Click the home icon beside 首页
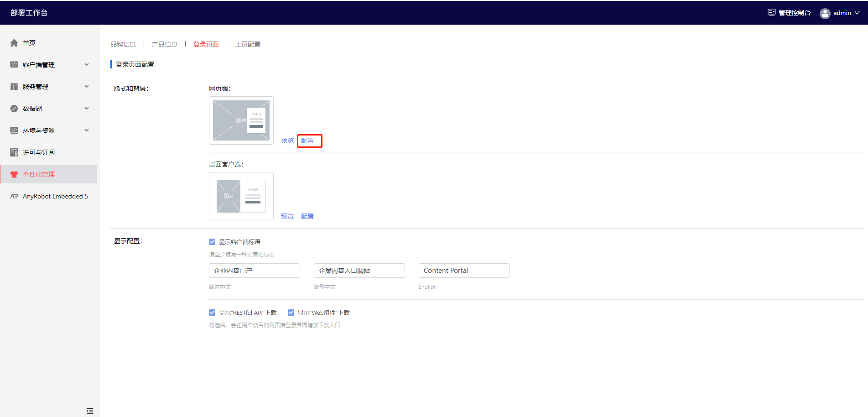 pyautogui.click(x=14, y=43)
